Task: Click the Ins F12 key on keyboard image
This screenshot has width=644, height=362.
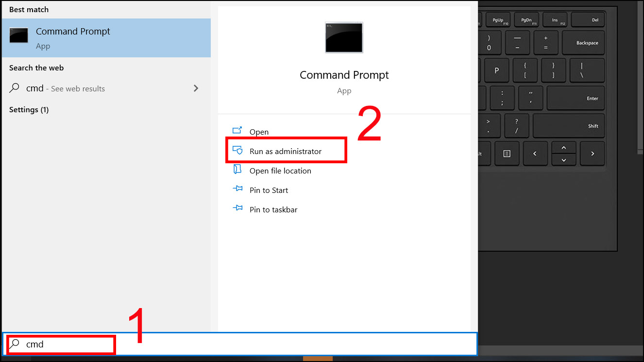Action: (x=556, y=20)
